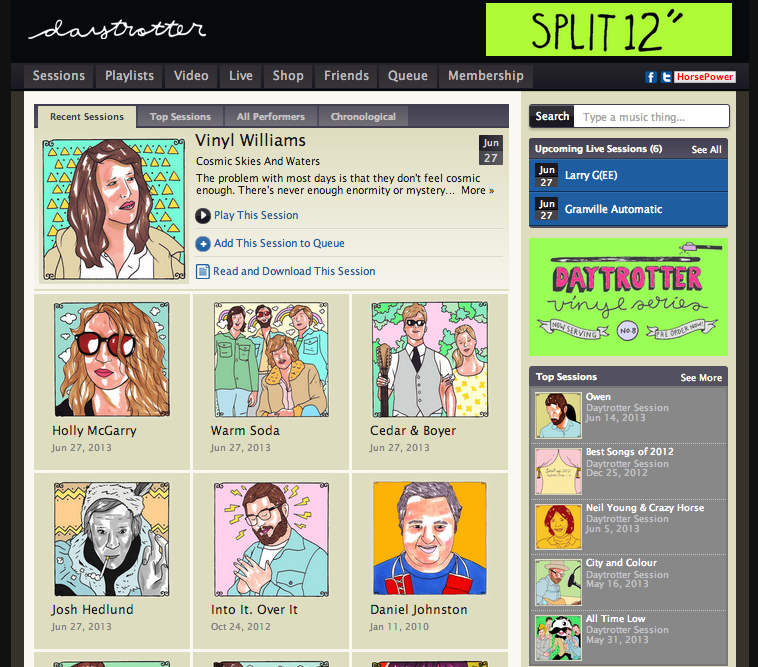
Task: Open the Holly McGarry illustration
Action: point(112,360)
